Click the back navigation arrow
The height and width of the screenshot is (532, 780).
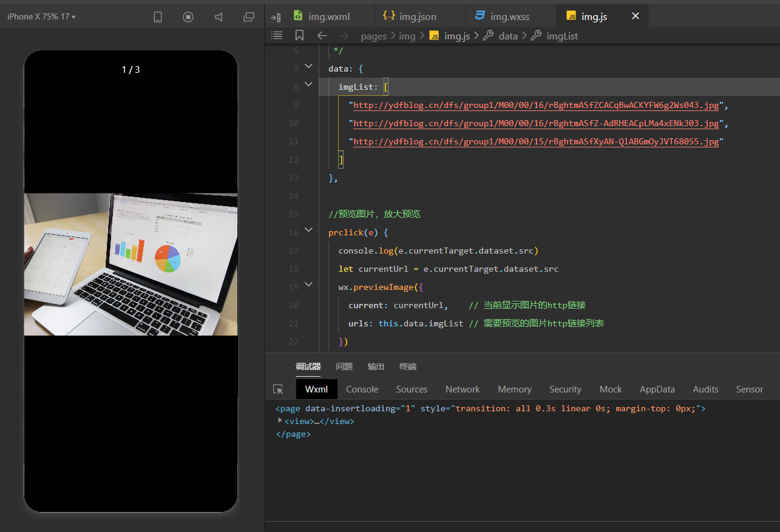(322, 36)
